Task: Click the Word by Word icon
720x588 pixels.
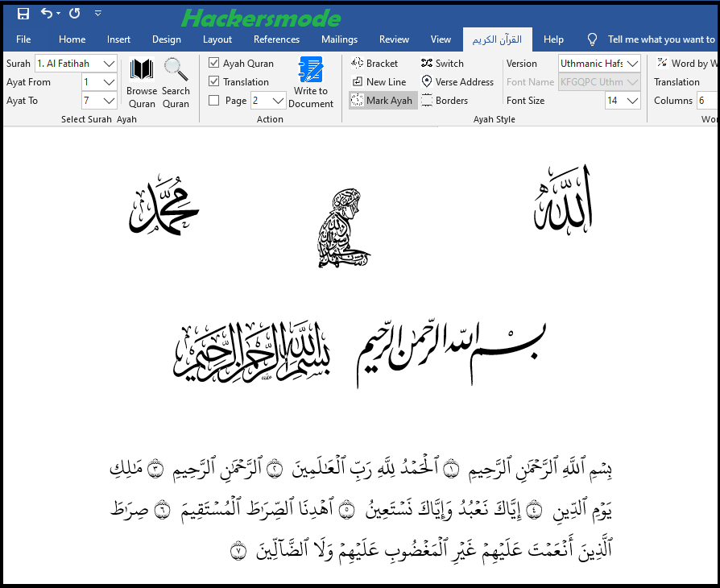Action: coord(662,62)
